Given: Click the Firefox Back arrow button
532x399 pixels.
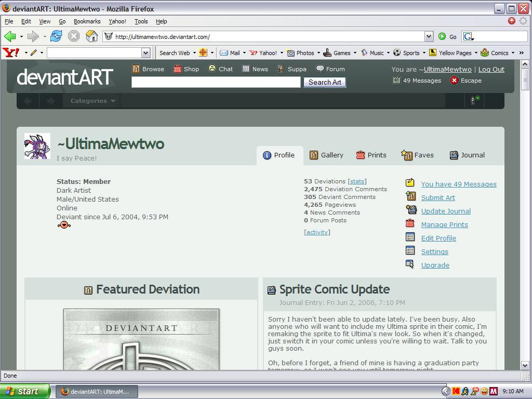Looking at the screenshot, I should coord(10,36).
